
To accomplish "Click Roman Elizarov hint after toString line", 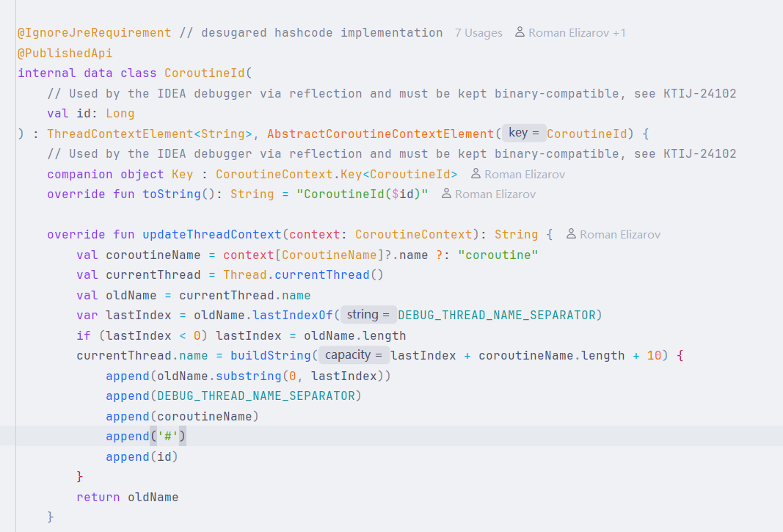I will click(495, 194).
